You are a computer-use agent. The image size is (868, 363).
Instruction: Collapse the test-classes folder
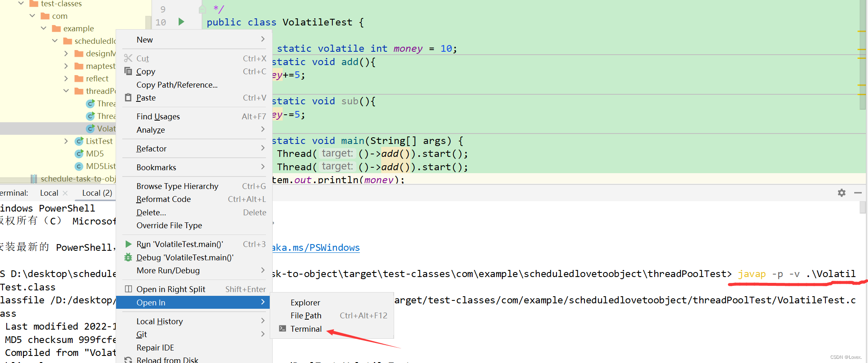pyautogui.click(x=21, y=3)
